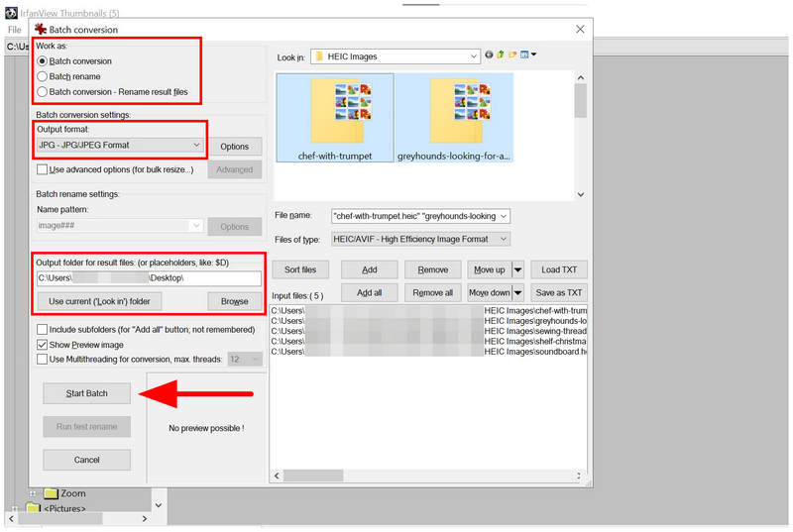The image size is (793, 532).
Task: Choose Batch conversion - Rename result files
Action: click(x=43, y=92)
